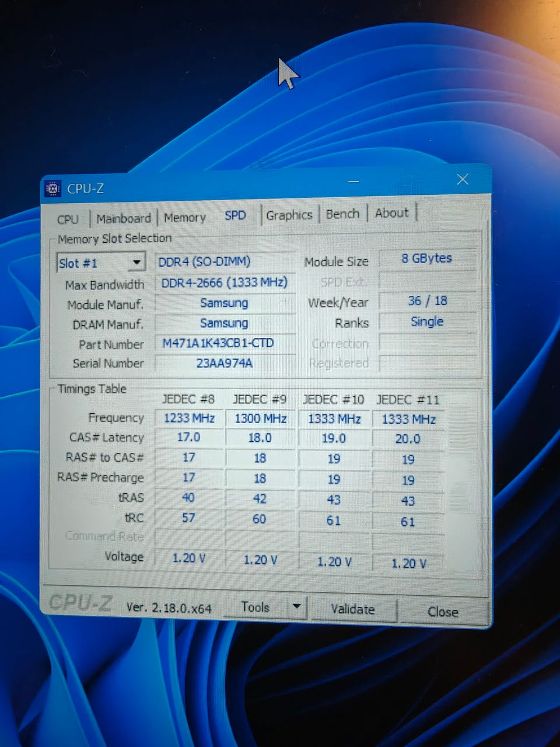Click CAS# Latency 17.0 cell
This screenshot has width=560, height=747.
[189, 437]
